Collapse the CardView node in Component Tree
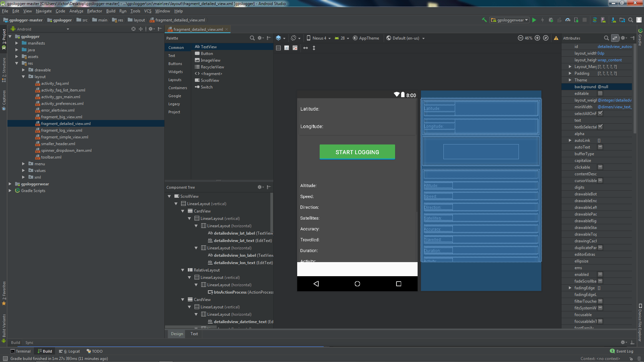This screenshot has width=644, height=362. pyautogui.click(x=183, y=211)
